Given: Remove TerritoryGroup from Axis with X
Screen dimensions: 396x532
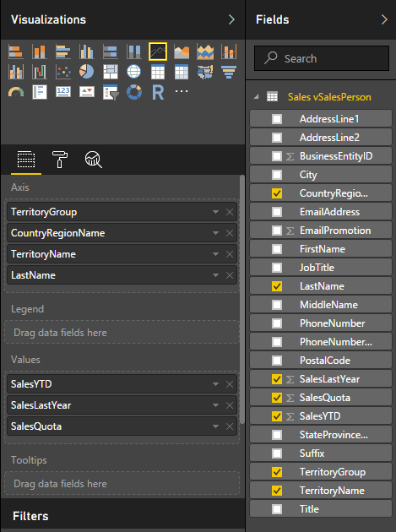Looking at the screenshot, I should [x=230, y=212].
